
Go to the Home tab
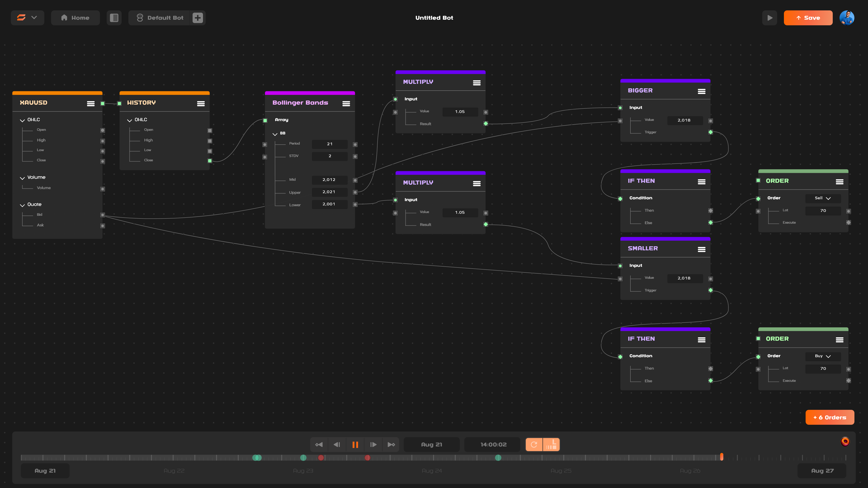(75, 18)
